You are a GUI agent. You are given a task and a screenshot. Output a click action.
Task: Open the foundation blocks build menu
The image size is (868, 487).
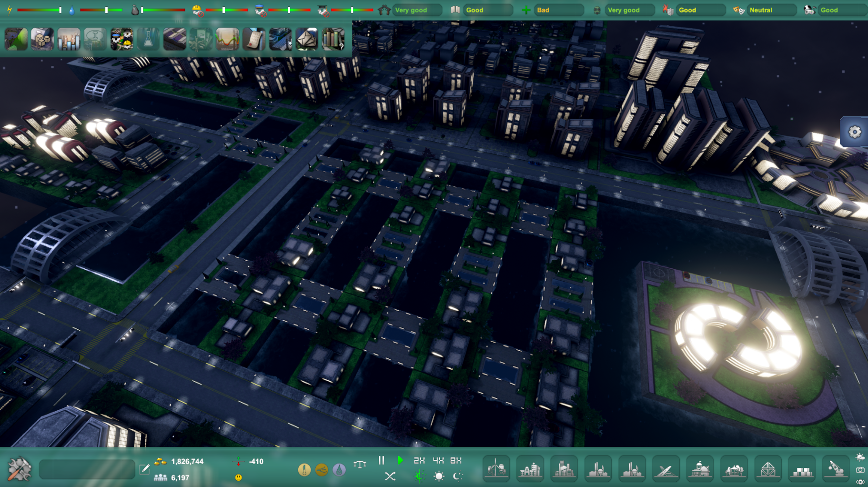pos(802,468)
